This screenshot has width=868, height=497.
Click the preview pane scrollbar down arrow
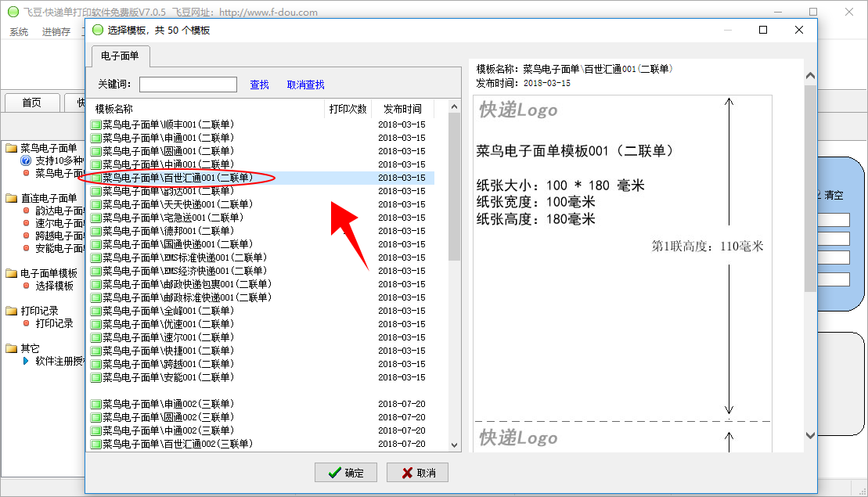[810, 436]
